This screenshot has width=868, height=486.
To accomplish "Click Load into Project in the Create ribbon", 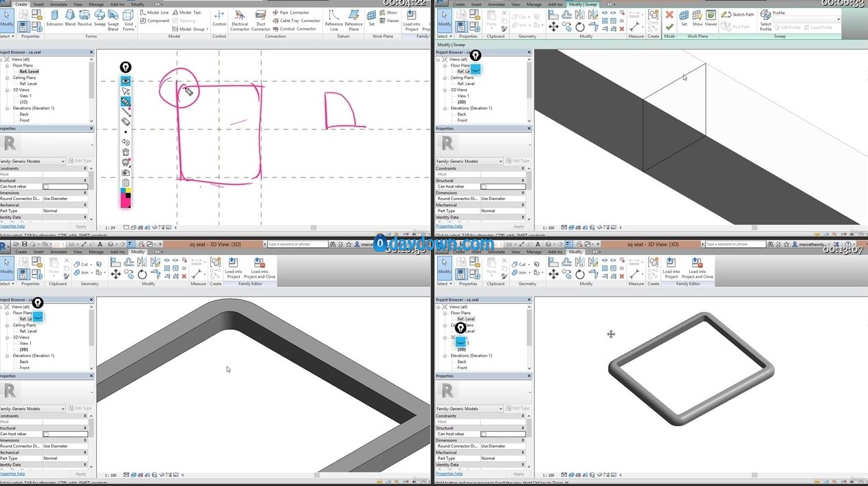I will pos(412,21).
